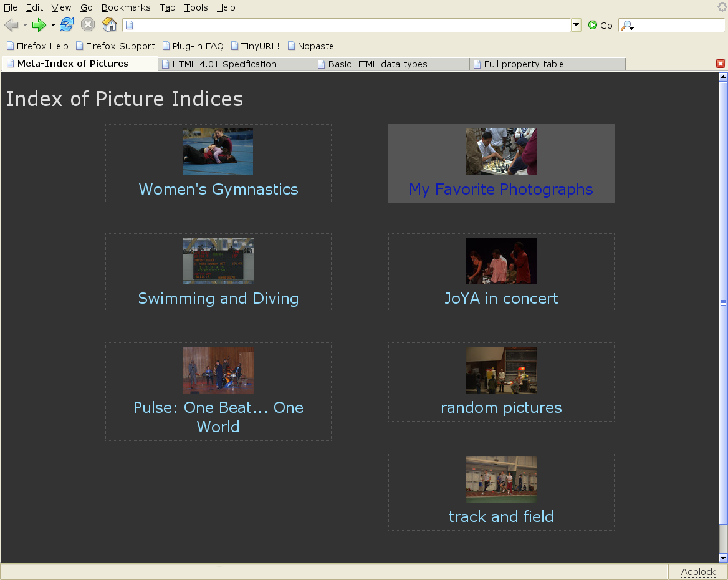Open the Back history dropdown arrow
The image size is (728, 580).
click(26, 26)
